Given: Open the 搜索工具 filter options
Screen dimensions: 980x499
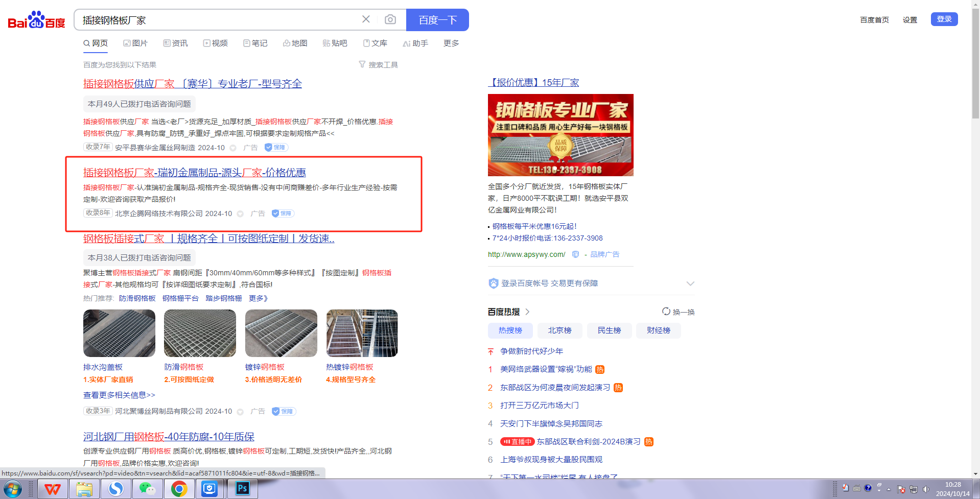Looking at the screenshot, I should click(378, 65).
